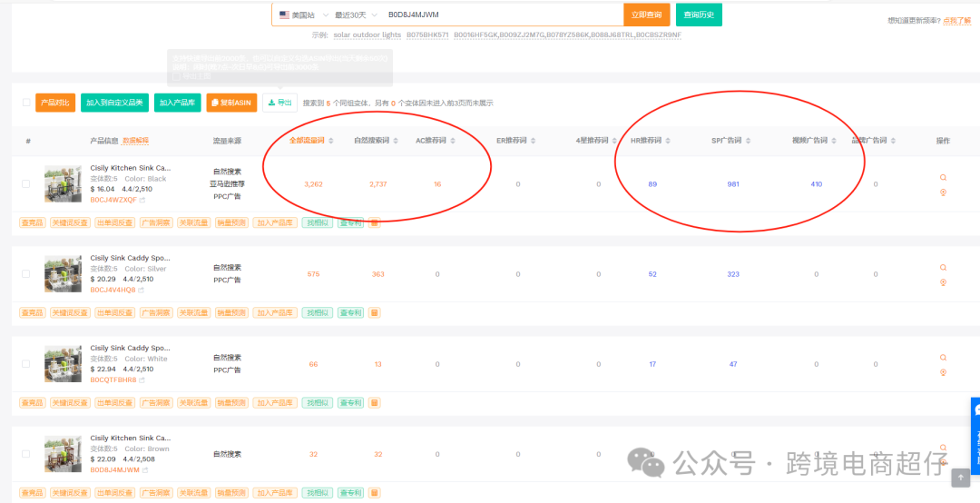The image size is (980, 503).
Task: Click small orange calendar icon after first row 查专利
Action: [374, 222]
